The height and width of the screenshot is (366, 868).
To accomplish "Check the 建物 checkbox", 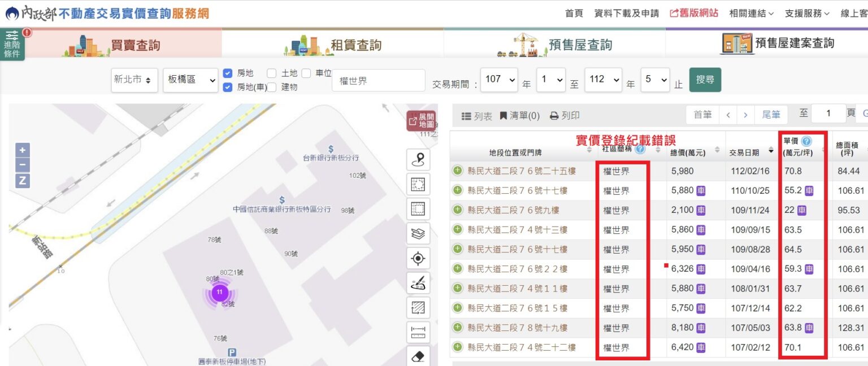I will [271, 87].
